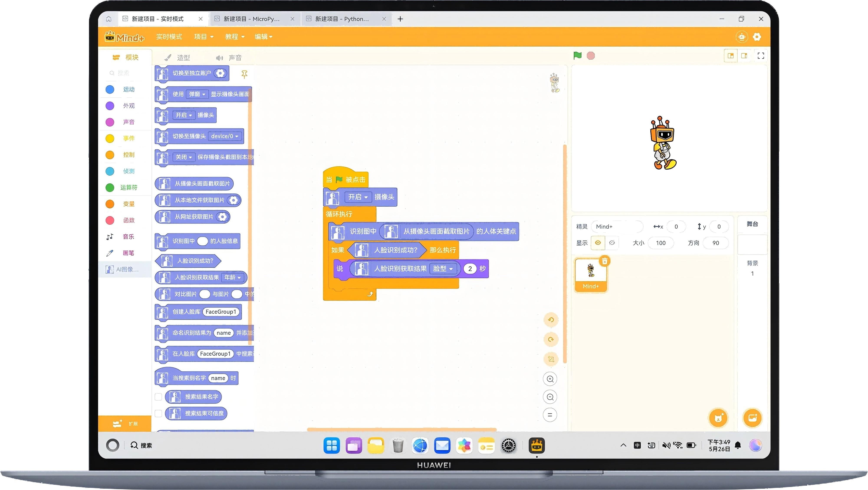Pin the block palette with pushpin icon
The height and width of the screenshot is (490, 868).
244,74
